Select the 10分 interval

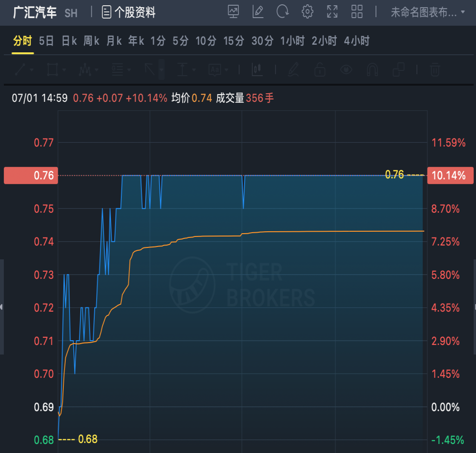click(206, 40)
